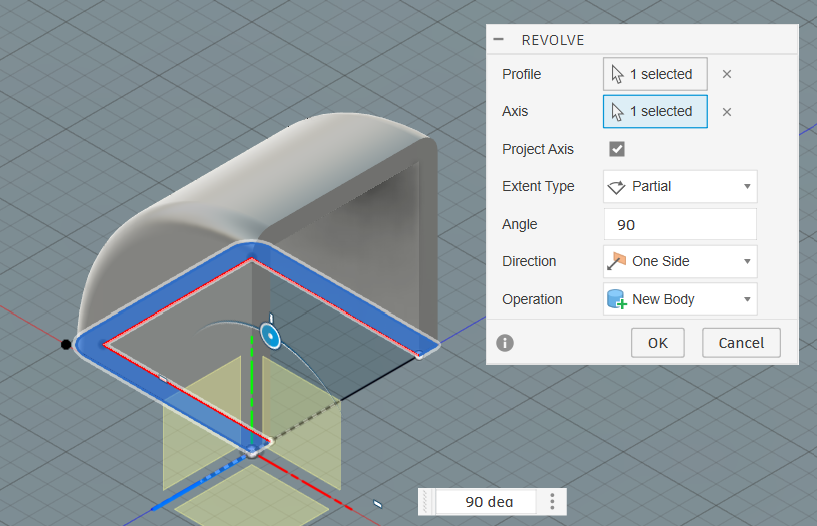Cancel the Revolve operation
The height and width of the screenshot is (526, 817).
point(741,343)
